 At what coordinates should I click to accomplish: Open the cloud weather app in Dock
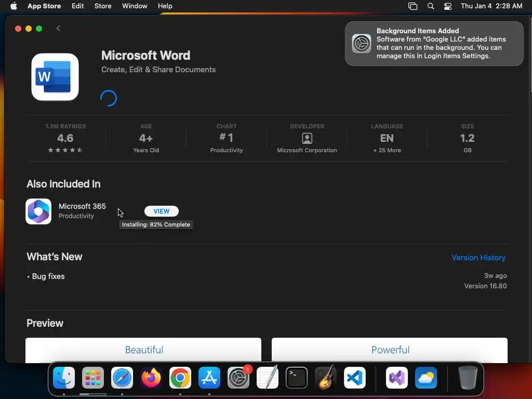coord(426,378)
